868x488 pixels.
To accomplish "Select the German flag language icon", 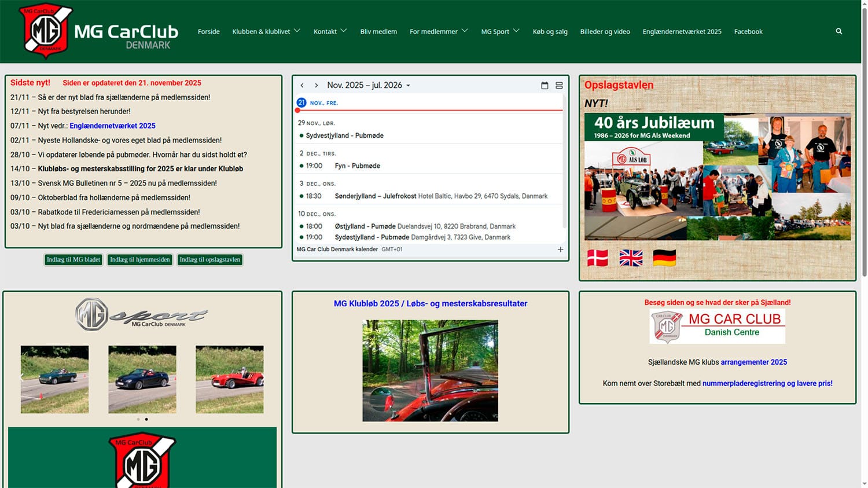I will tap(664, 258).
